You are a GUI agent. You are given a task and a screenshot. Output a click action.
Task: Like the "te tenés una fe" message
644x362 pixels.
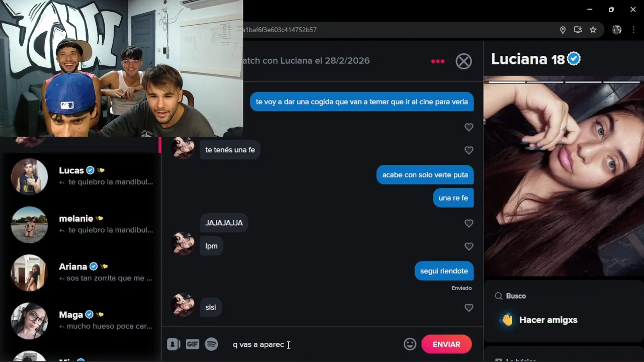coord(469,150)
